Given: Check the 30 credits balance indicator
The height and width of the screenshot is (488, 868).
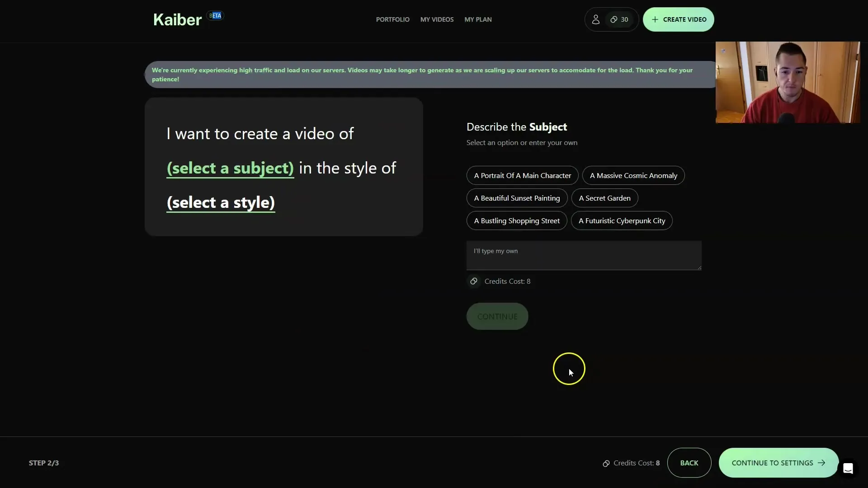Looking at the screenshot, I should click(x=619, y=19).
